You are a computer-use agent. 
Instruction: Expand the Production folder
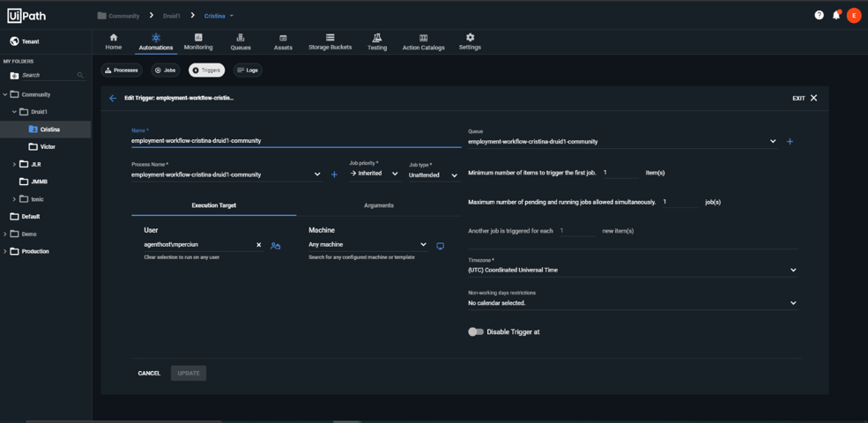[x=5, y=251]
